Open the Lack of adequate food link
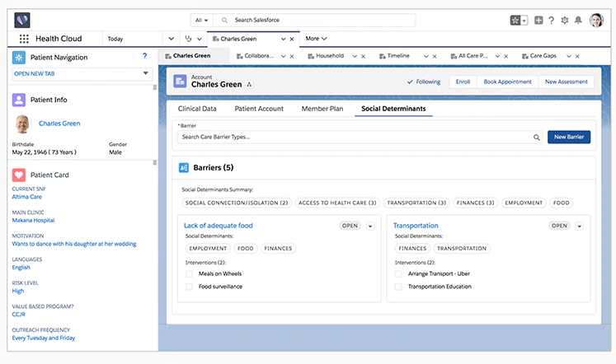Screen dimensions: 616x364 pyautogui.click(x=218, y=226)
